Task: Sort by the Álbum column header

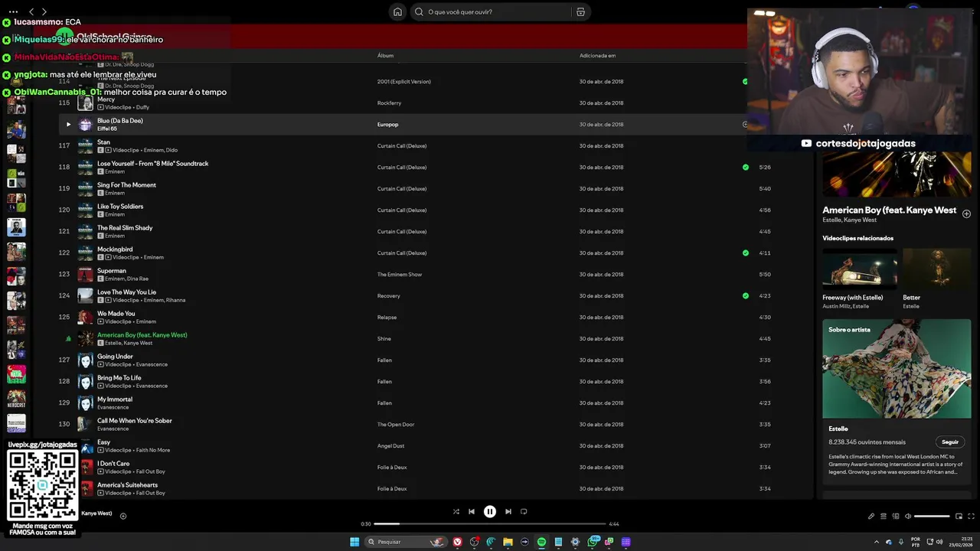Action: (385, 56)
